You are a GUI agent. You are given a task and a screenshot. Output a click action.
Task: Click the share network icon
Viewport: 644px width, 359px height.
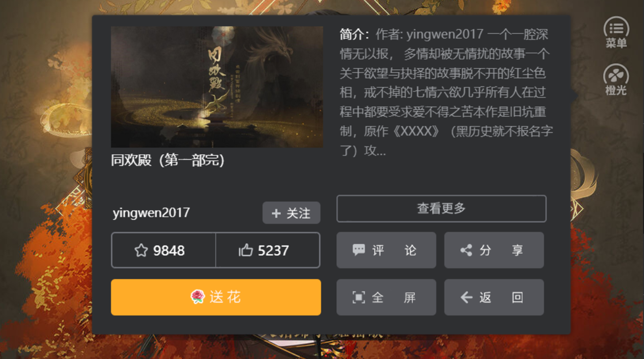[466, 250]
